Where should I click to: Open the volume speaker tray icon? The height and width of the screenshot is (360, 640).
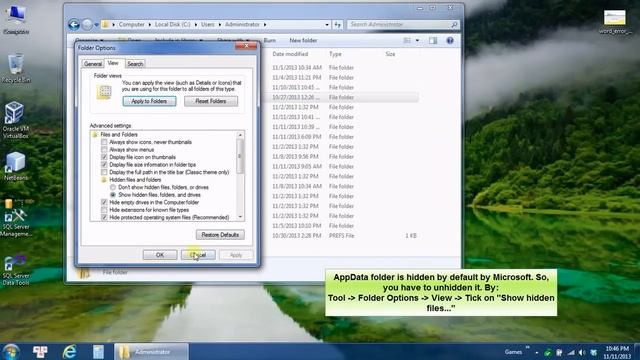[x=582, y=352]
